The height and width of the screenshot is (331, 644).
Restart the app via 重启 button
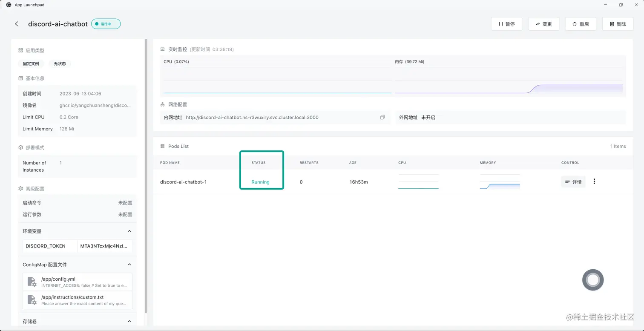[x=581, y=24]
